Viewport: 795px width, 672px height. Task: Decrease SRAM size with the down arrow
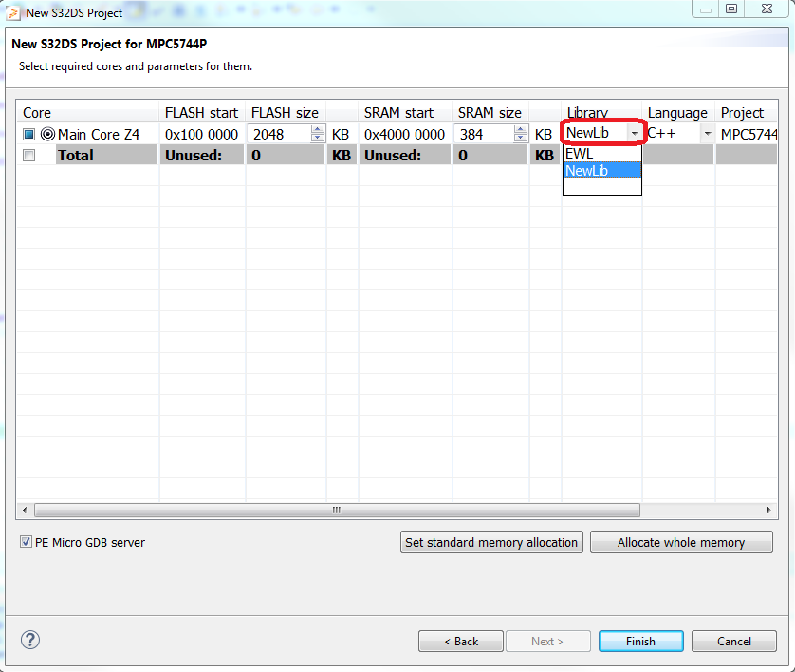[x=520, y=138]
